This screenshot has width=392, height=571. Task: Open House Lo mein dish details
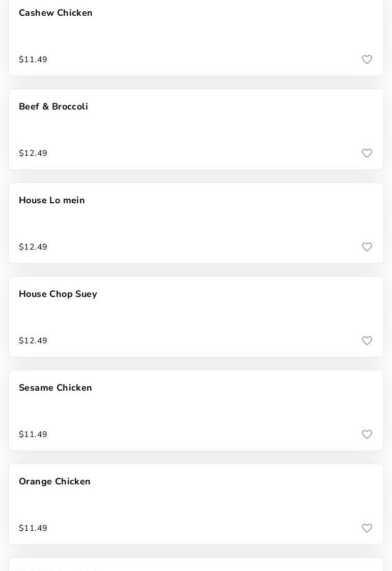tap(52, 201)
